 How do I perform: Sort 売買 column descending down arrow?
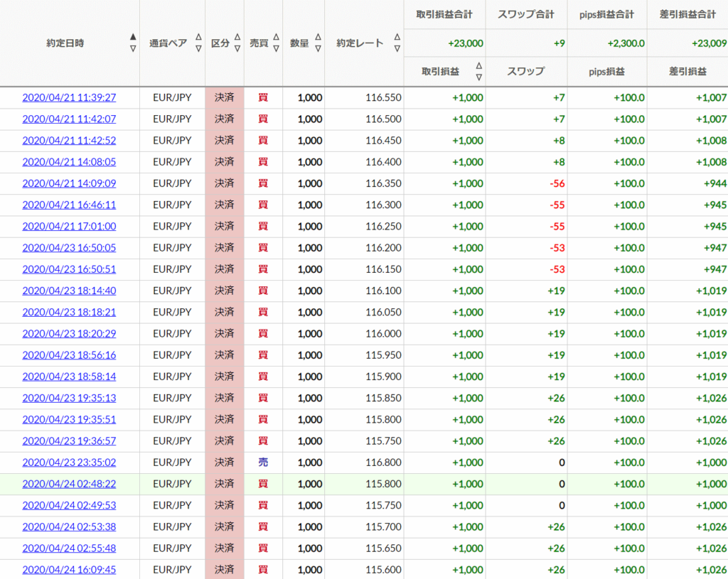[x=276, y=48]
